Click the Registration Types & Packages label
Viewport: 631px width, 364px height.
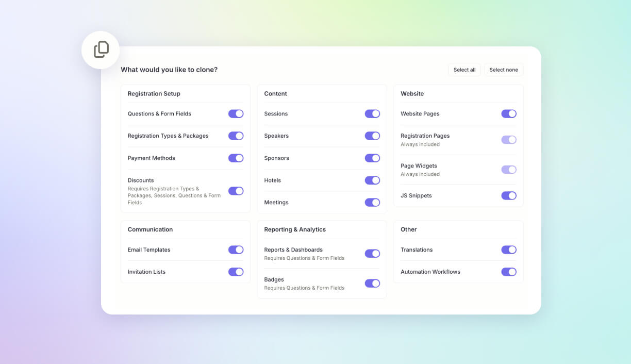[168, 136]
